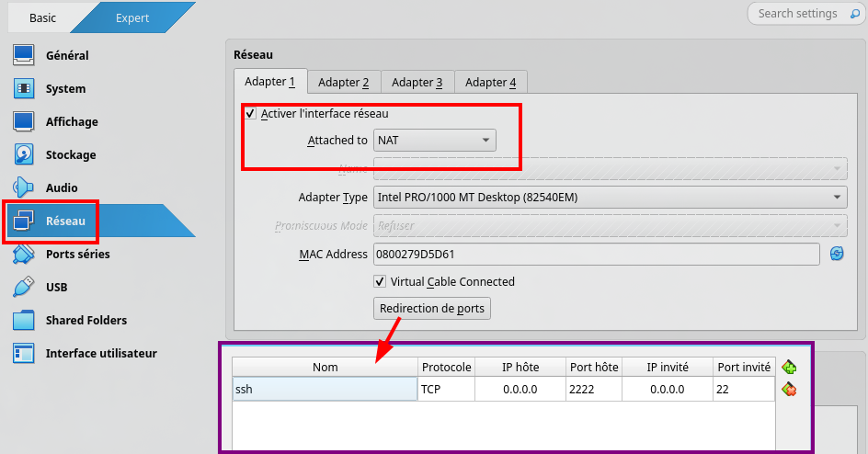Click the MAC Address input field
This screenshot has height=454, width=868.
[x=596, y=255]
